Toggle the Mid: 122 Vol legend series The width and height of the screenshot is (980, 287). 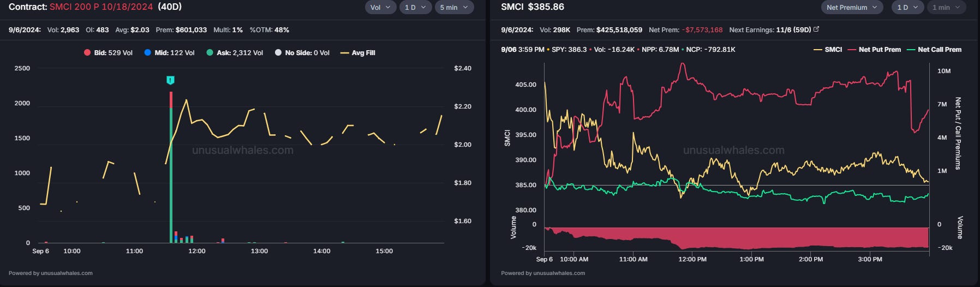point(169,53)
